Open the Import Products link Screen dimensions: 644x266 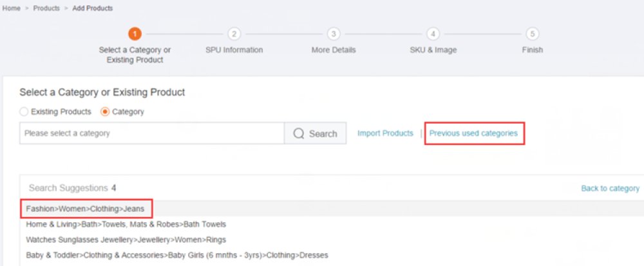pyautogui.click(x=385, y=133)
